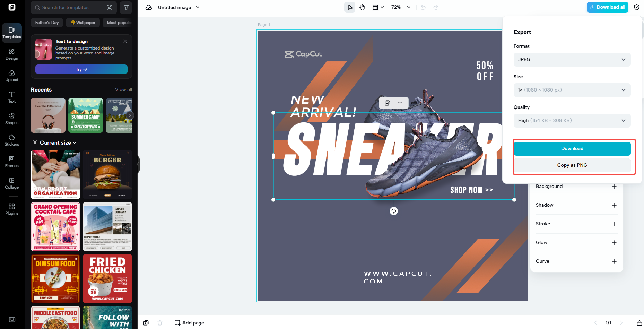Open the JPEG format dropdown

[x=572, y=59]
